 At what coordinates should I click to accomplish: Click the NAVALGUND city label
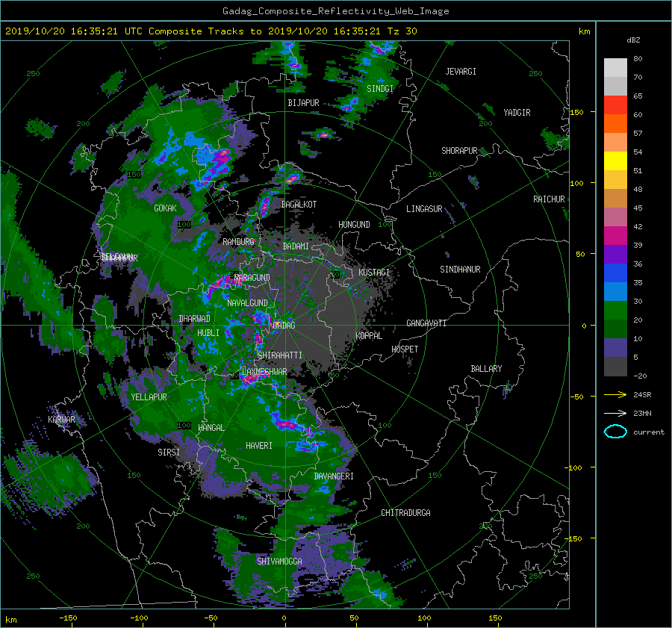247,303
